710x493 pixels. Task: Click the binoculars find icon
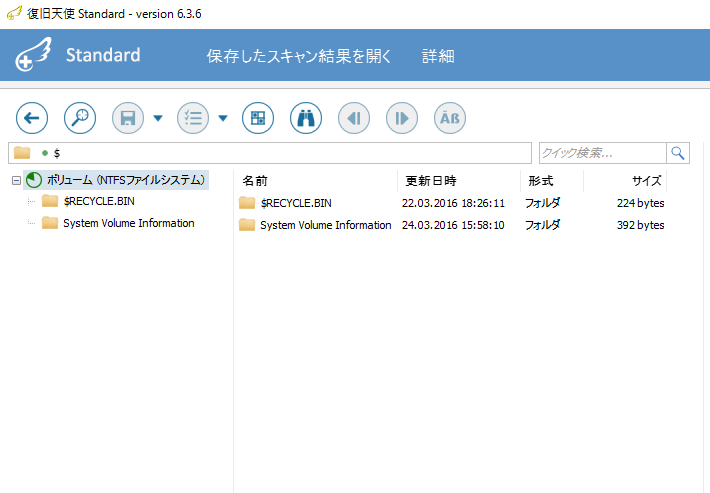[306, 118]
